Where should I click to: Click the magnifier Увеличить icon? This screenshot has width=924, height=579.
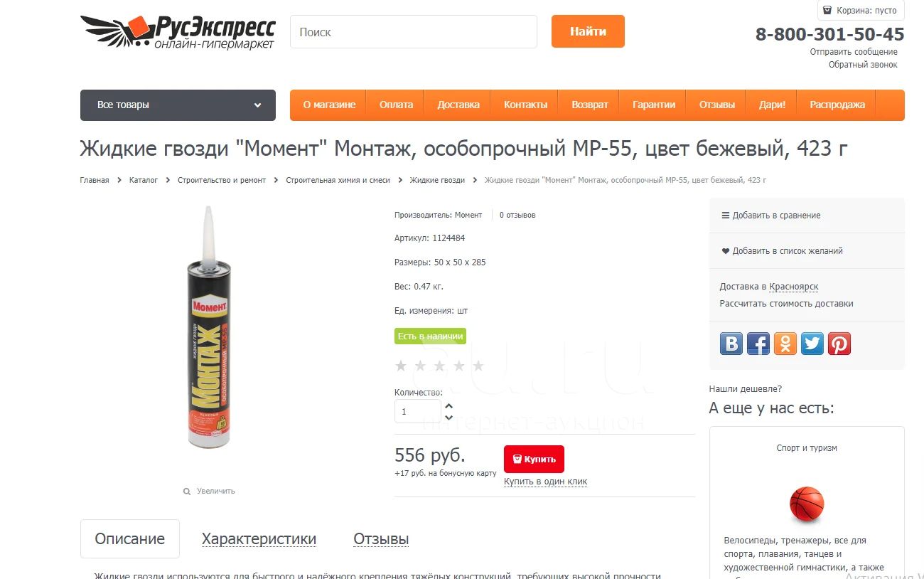point(187,492)
